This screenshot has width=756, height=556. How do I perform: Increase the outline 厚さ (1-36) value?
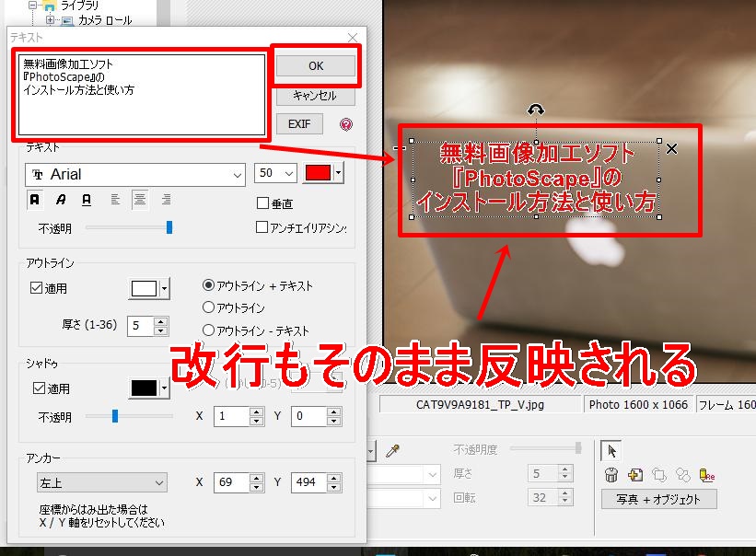coord(160,321)
